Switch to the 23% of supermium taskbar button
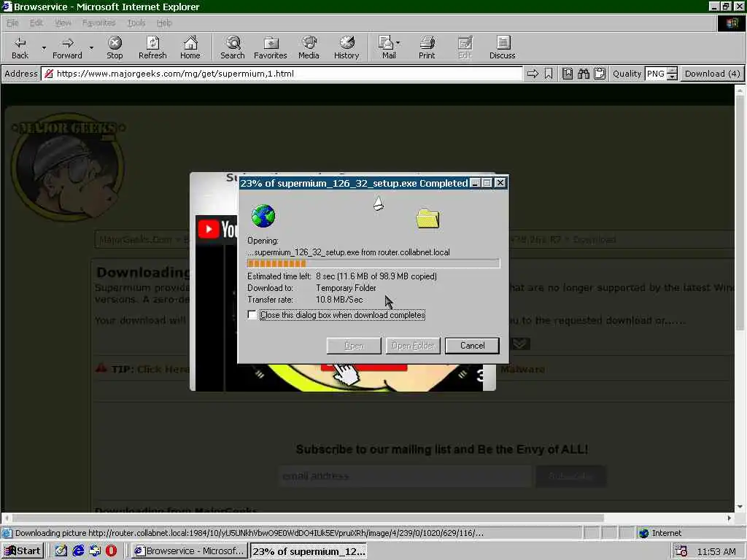The width and height of the screenshot is (747, 560). pyautogui.click(x=309, y=551)
